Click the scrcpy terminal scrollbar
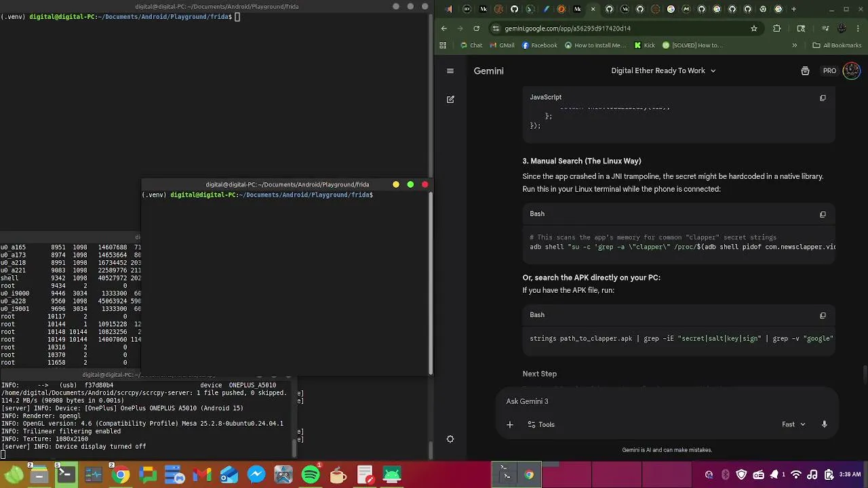The image size is (868, 488). [294, 447]
